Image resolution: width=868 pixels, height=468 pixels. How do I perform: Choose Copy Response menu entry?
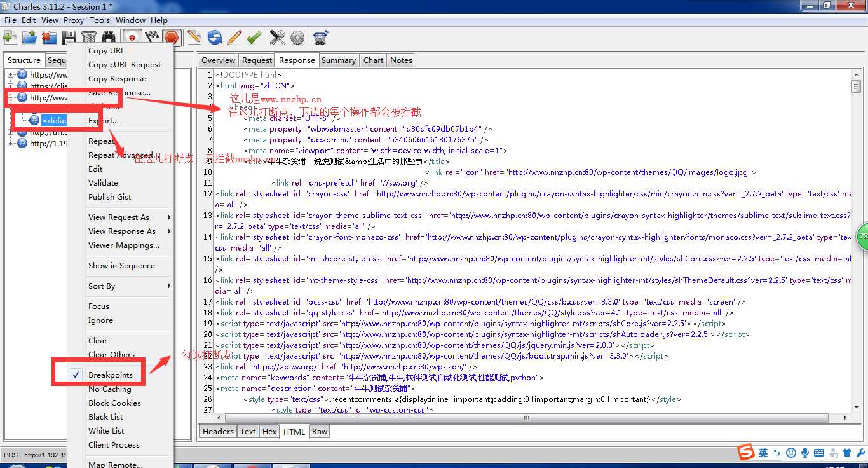pos(117,78)
